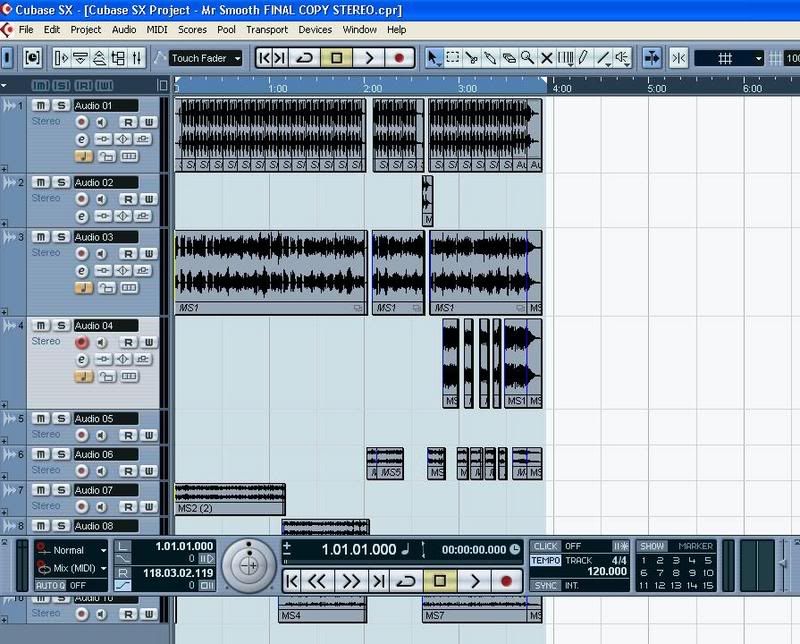Select the Line tool
This screenshot has width=800, height=644.
tap(604, 58)
